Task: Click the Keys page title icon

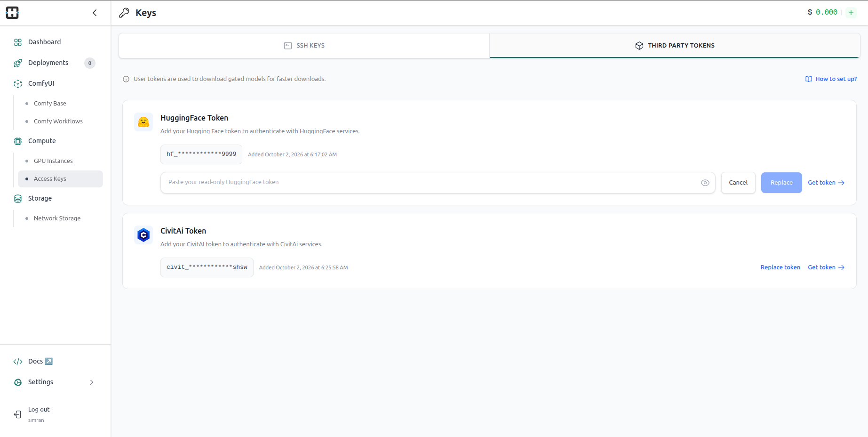Action: tap(124, 13)
